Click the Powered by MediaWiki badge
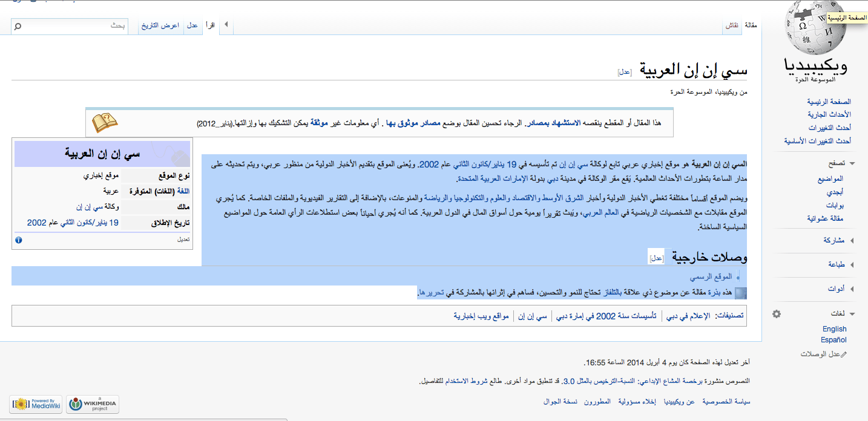The image size is (868, 421). coord(36,404)
